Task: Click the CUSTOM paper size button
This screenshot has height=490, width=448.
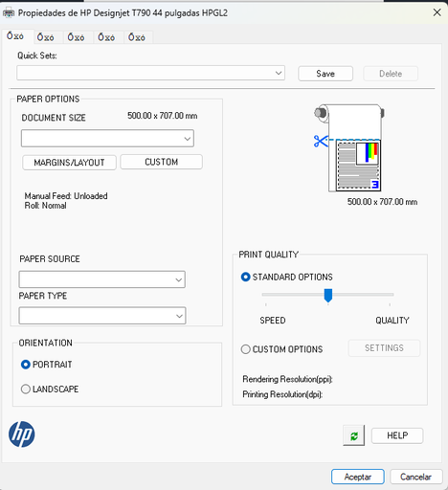Action: [161, 162]
